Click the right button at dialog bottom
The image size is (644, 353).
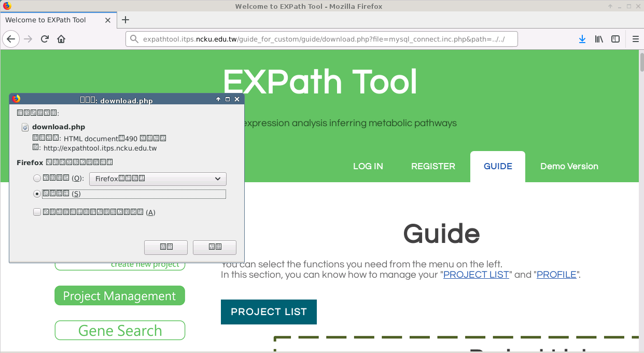click(x=215, y=247)
